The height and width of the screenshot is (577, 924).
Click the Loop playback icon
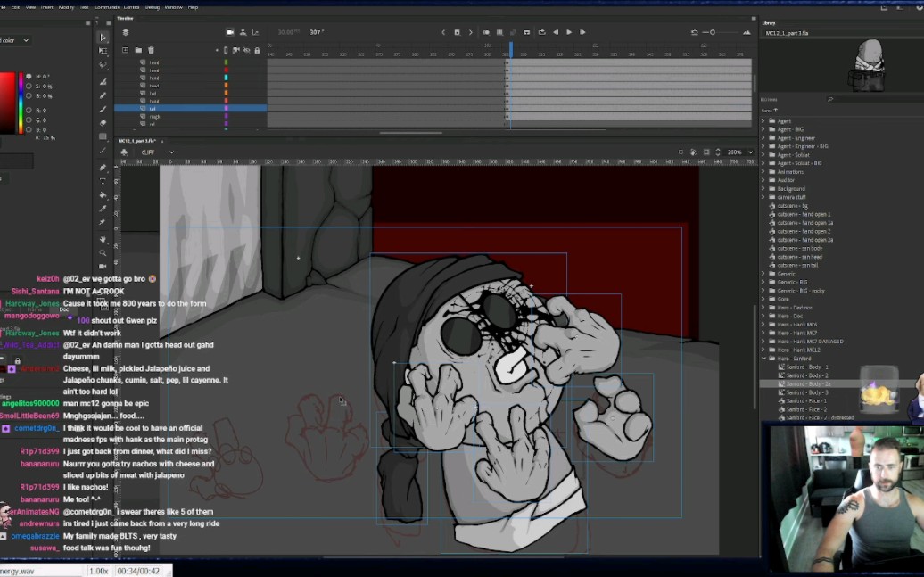pos(541,32)
